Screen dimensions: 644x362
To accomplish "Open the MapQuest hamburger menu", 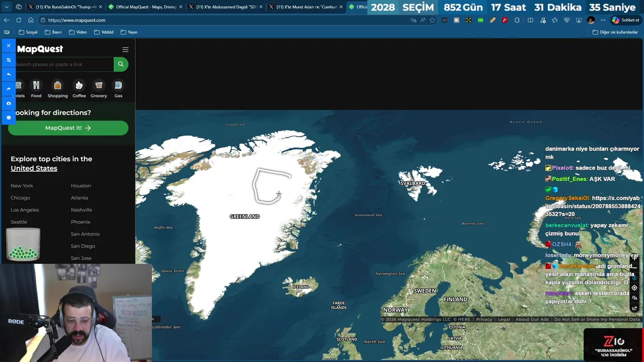I will 125,49.
